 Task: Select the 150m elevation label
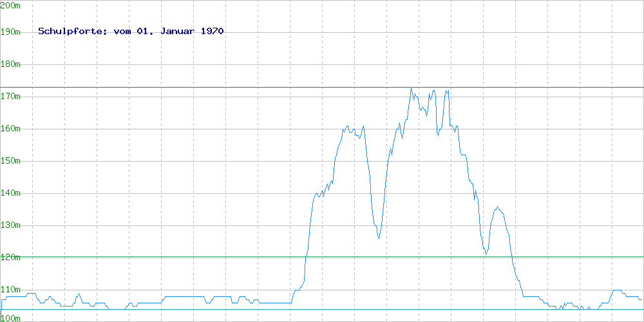tap(11, 160)
